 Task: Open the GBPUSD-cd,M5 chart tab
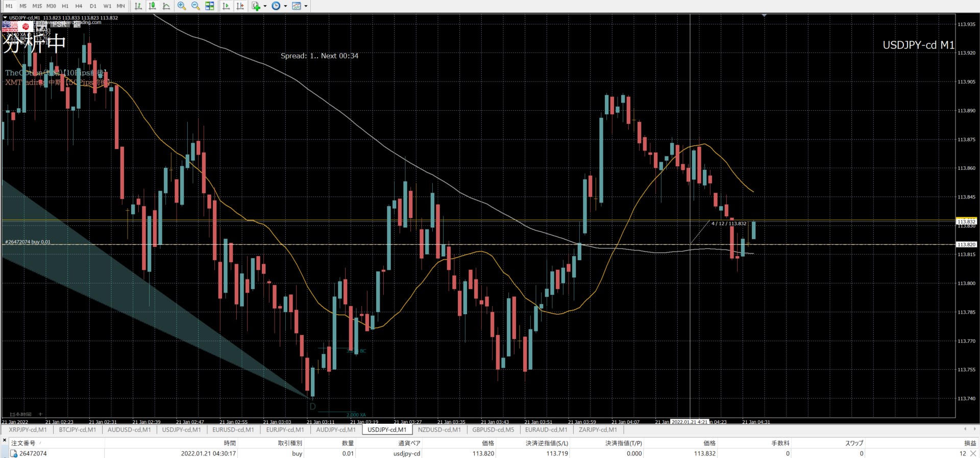pyautogui.click(x=493, y=429)
